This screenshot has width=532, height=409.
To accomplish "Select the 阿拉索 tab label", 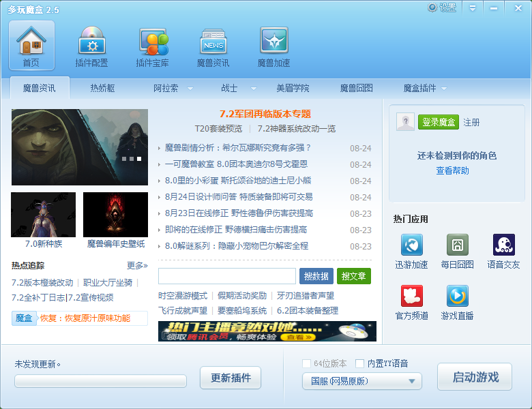I will coord(166,88).
